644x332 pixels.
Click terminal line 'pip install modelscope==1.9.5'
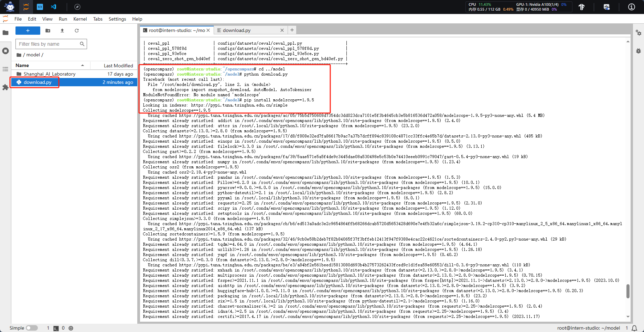279,100
